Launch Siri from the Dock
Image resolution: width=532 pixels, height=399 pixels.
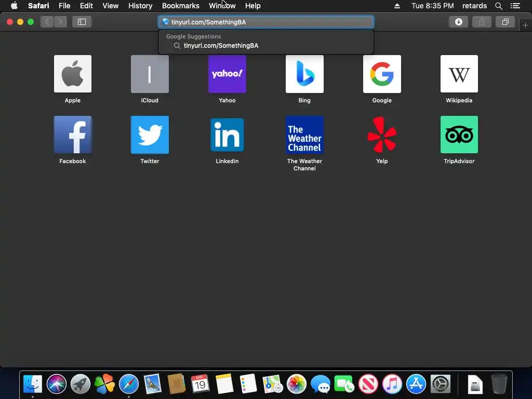(x=57, y=384)
